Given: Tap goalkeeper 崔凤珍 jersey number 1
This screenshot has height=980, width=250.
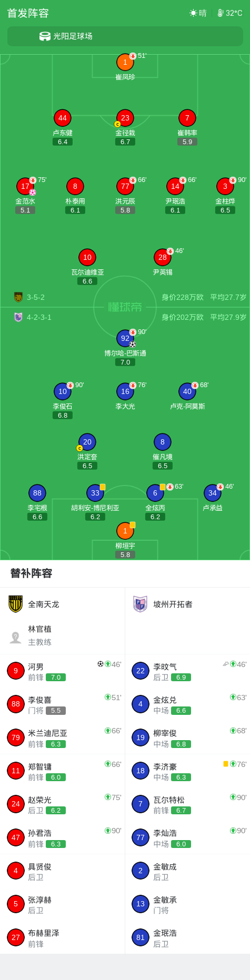Looking at the screenshot, I should point(125,62).
